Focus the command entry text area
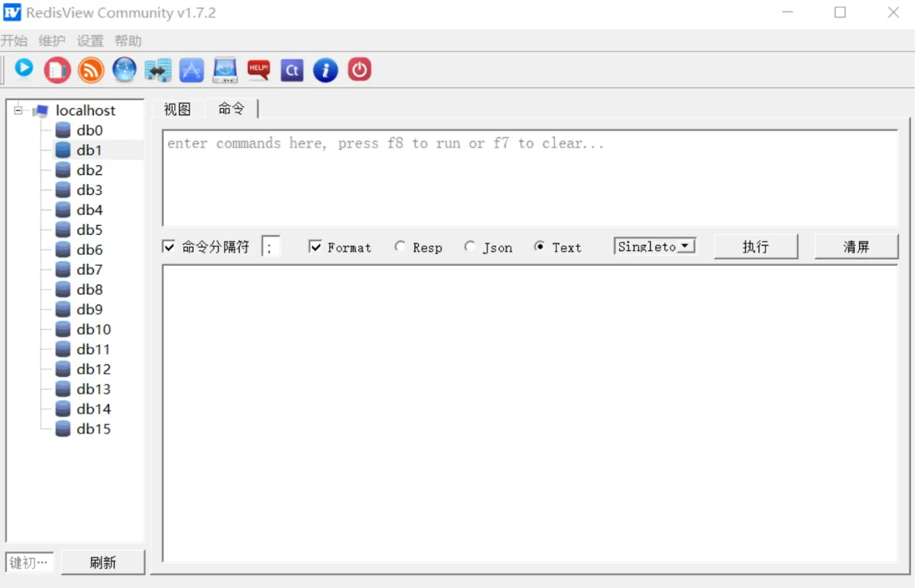919x588 pixels. [530, 178]
